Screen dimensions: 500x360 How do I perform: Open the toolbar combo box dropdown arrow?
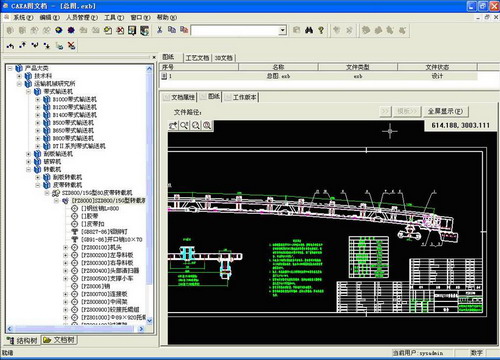point(283,30)
